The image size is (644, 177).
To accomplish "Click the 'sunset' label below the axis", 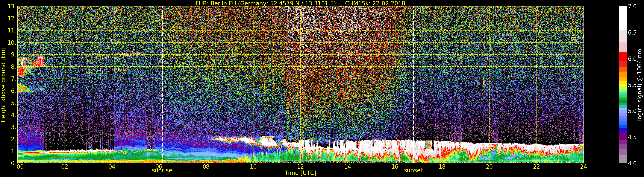I will coord(413,171).
